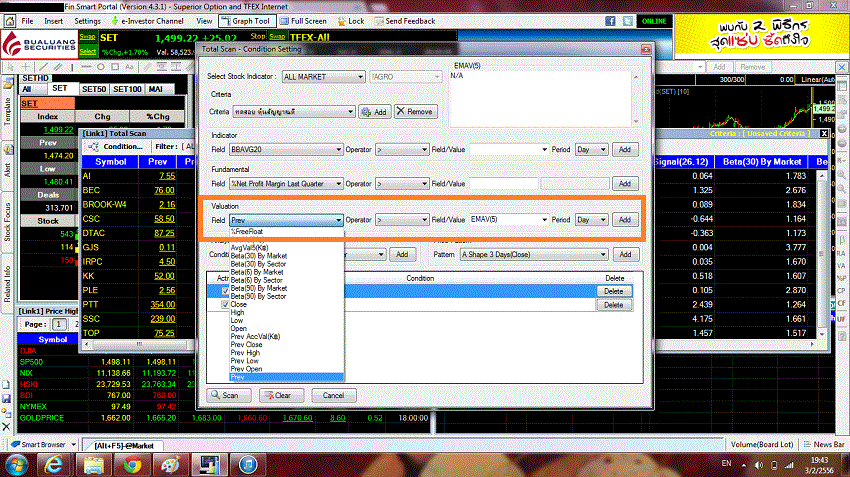
Task: Launch Internet Explorer from the taskbar
Action: pyautogui.click(x=53, y=465)
